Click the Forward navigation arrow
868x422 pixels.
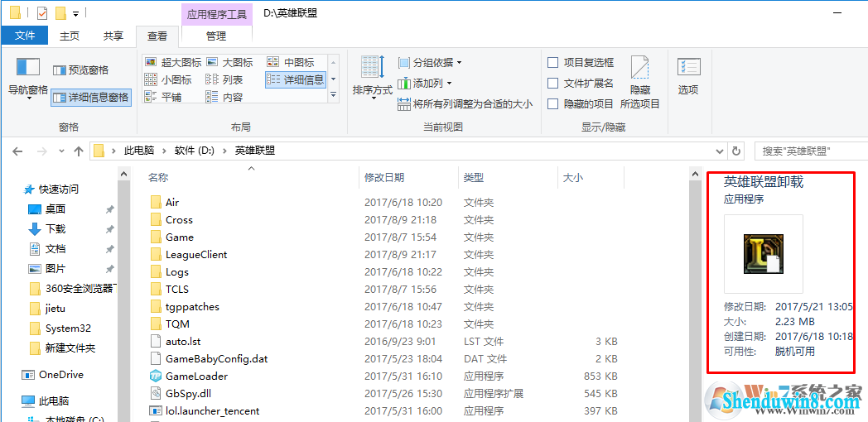click(41, 151)
